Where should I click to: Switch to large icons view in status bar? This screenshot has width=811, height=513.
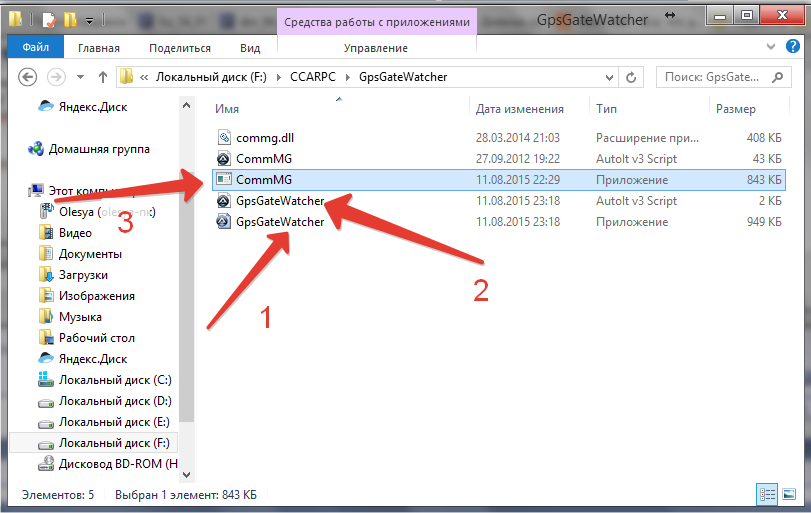click(x=789, y=494)
